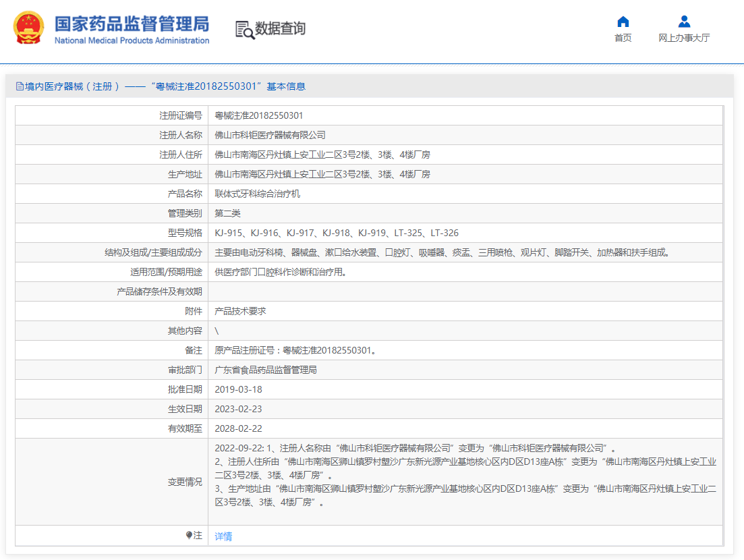744x560 pixels.
Task: Click the model specs KJ-915 row value
Action: pos(336,233)
